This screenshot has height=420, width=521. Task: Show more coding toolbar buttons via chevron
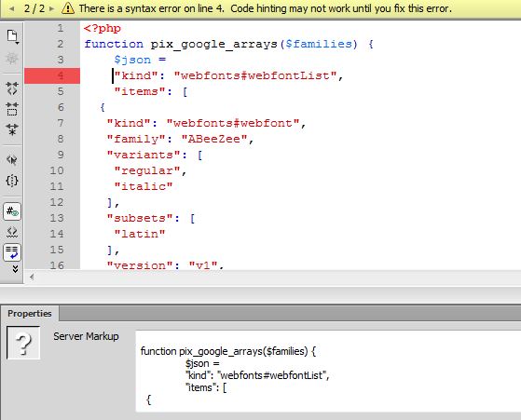click(x=15, y=268)
